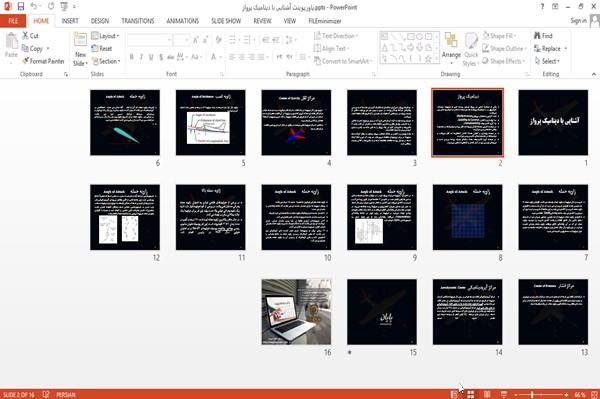Open the FILEminimizer tab
Viewport: 600px width, 399px height.
tap(325, 21)
